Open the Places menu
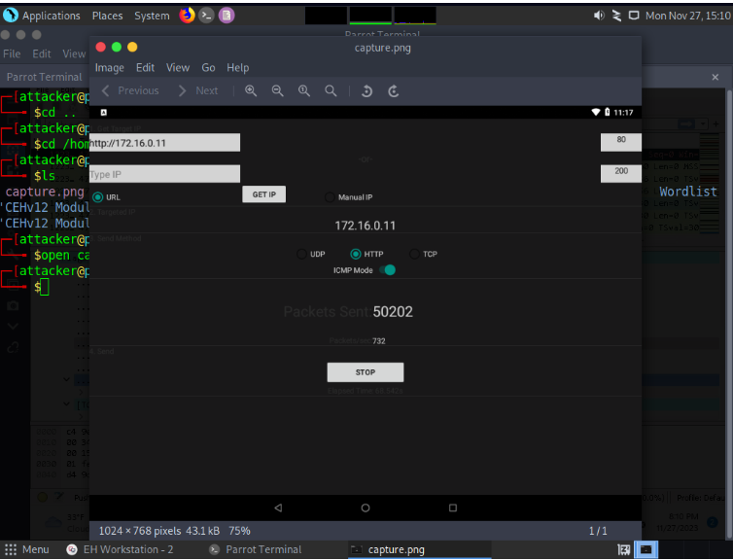 point(107,16)
